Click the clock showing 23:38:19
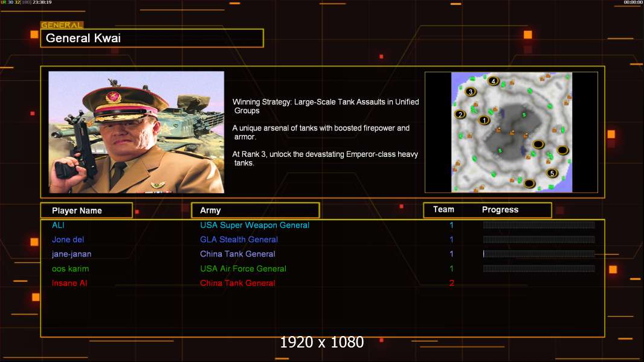 42,2
